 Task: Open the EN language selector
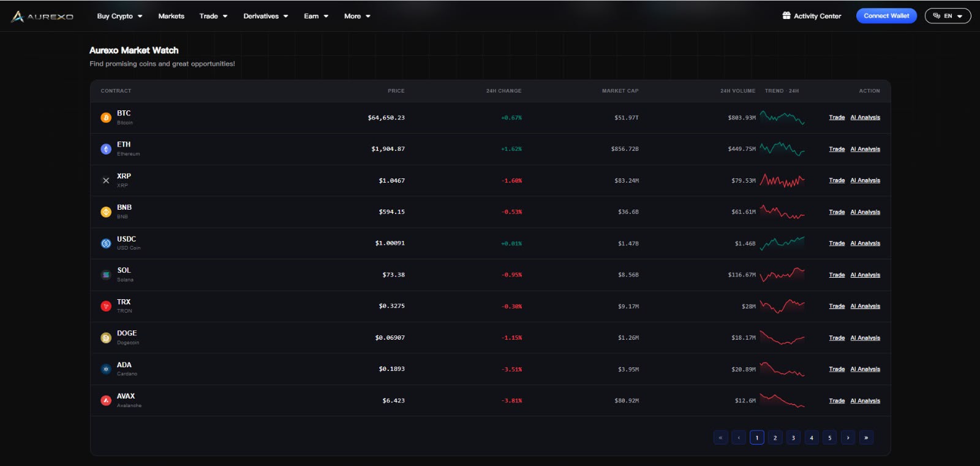pyautogui.click(x=948, y=16)
